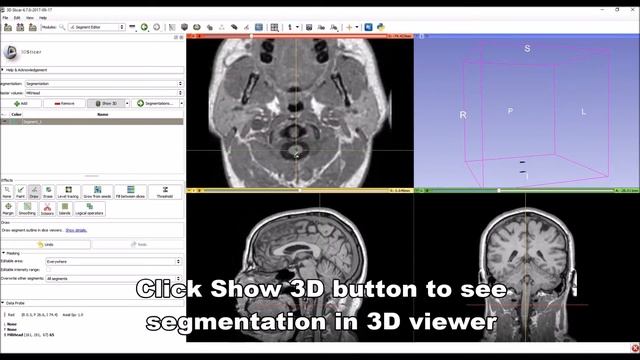
Task: Click the Undo button
Action: pos(46,244)
